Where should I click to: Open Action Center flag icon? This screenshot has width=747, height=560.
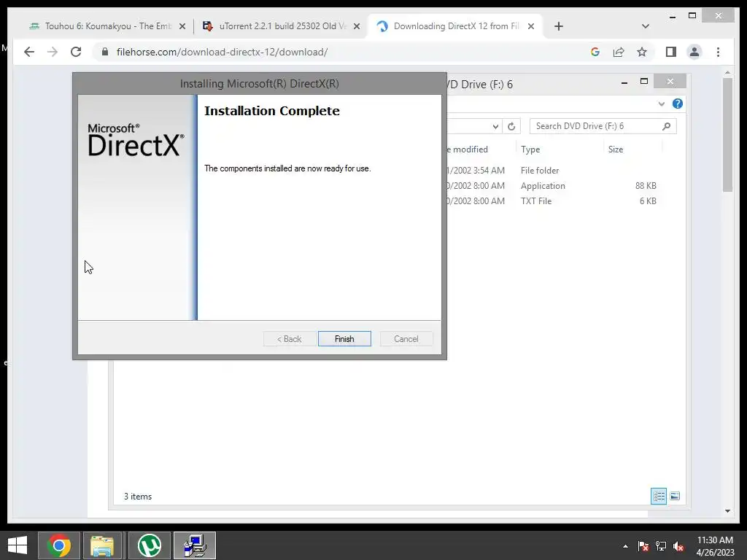643,546
